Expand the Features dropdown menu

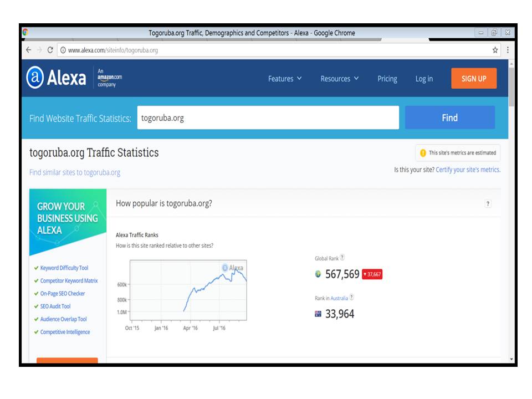pos(285,79)
